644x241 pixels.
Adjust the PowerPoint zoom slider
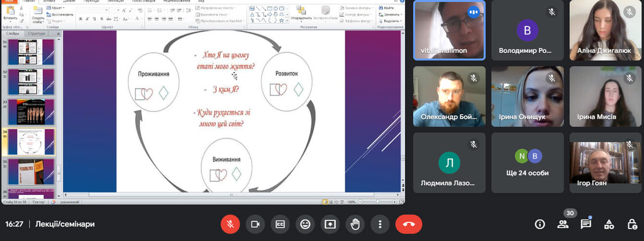(x=378, y=203)
